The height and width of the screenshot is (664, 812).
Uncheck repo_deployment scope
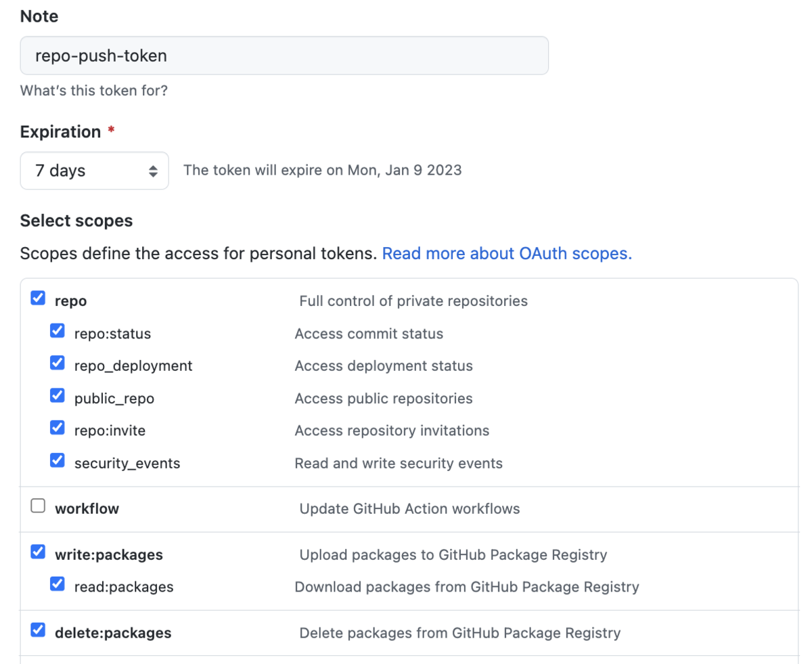(58, 363)
